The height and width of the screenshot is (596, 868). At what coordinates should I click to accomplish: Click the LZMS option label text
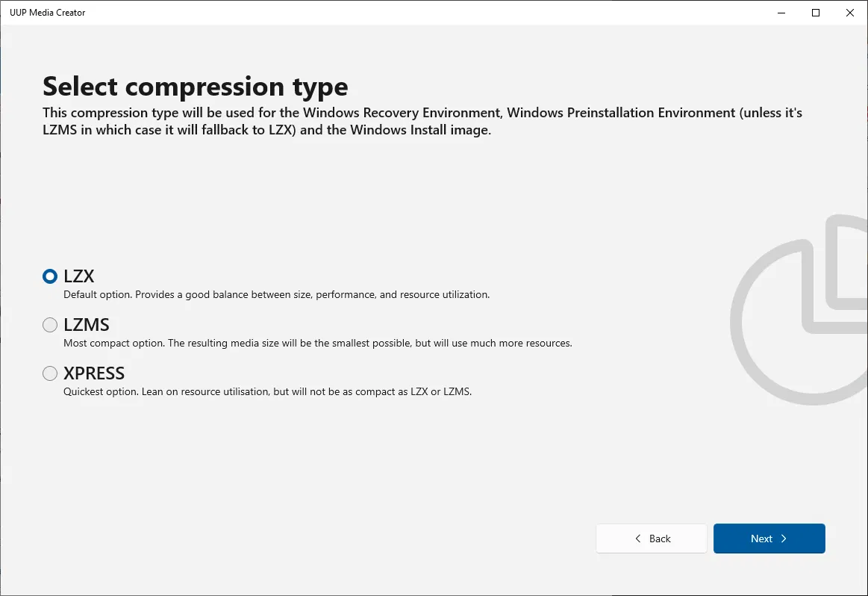pos(87,325)
